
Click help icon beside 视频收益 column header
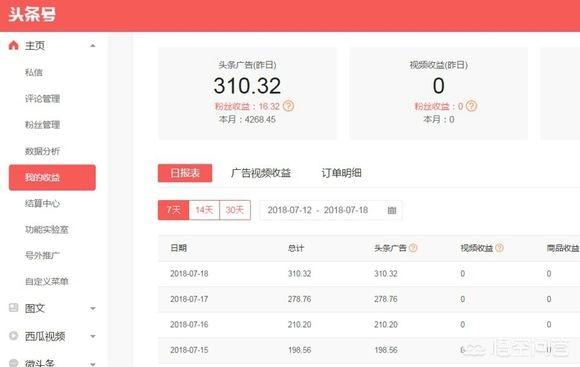click(499, 248)
